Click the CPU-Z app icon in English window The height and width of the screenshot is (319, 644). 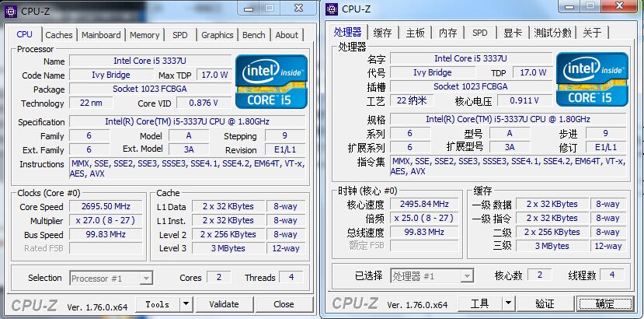[11, 12]
